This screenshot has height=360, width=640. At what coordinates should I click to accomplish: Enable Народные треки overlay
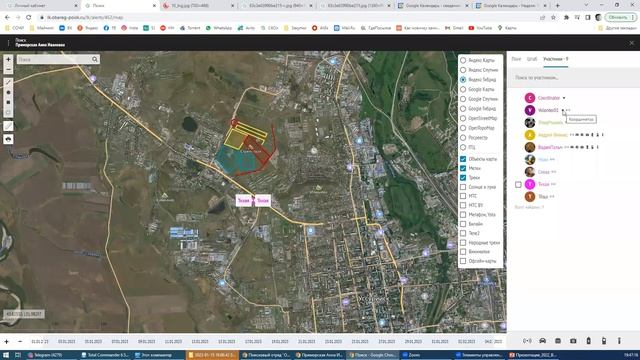[463, 242]
